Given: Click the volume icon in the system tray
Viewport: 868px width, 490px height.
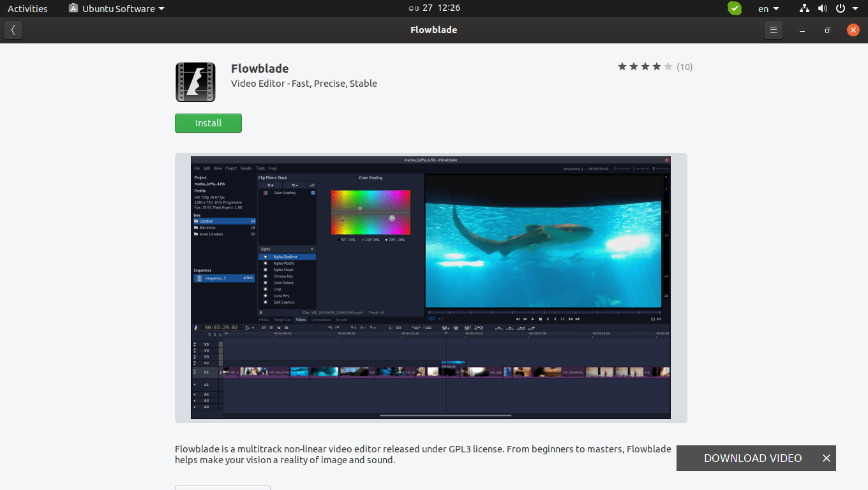Looking at the screenshot, I should [x=822, y=8].
